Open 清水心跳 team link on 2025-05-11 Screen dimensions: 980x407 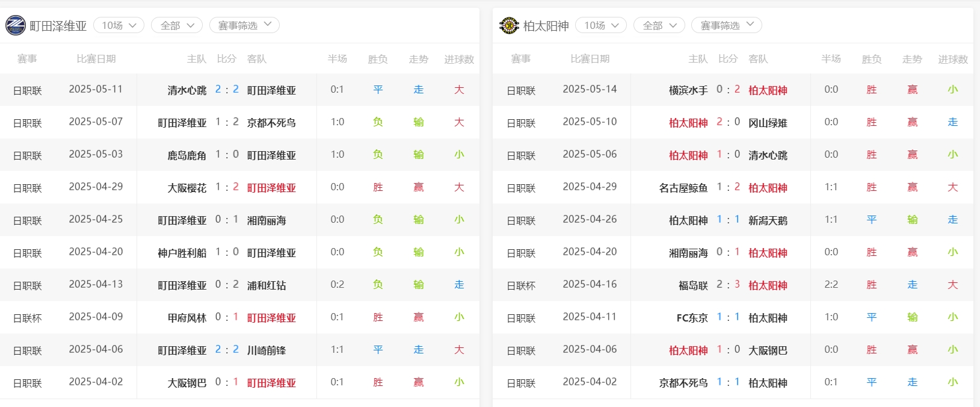186,90
